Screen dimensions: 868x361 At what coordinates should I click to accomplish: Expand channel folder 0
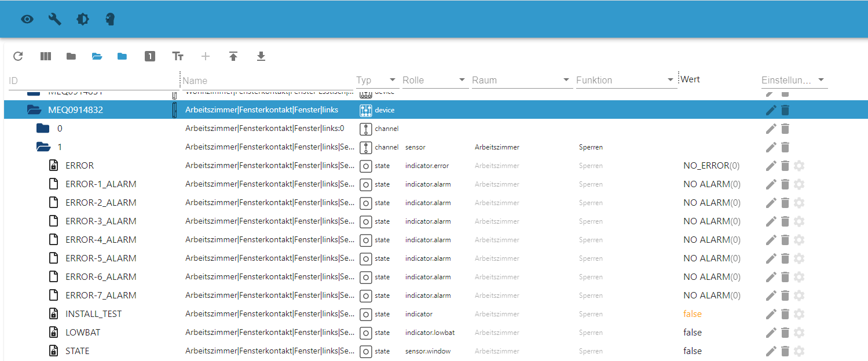tap(43, 129)
